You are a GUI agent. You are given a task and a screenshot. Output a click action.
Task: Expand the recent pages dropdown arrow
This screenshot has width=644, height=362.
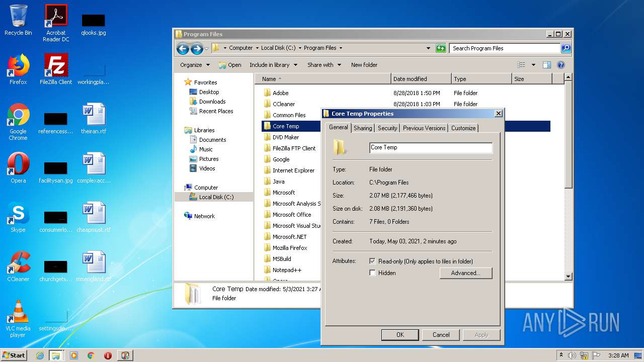coord(206,49)
